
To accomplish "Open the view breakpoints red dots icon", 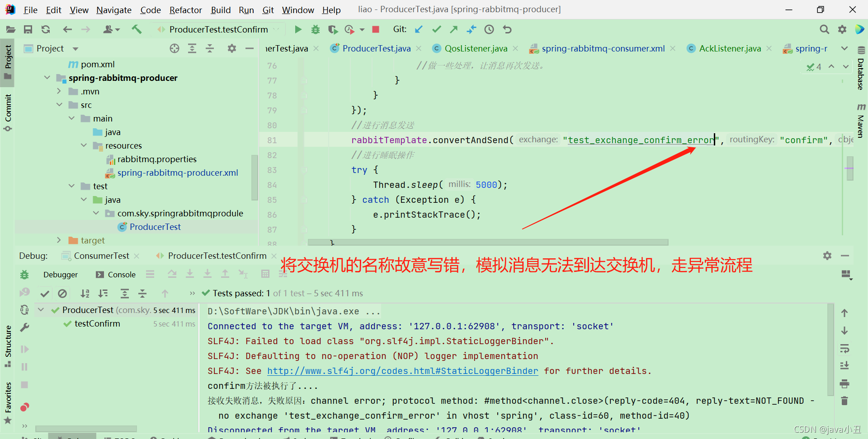I will coord(24,407).
